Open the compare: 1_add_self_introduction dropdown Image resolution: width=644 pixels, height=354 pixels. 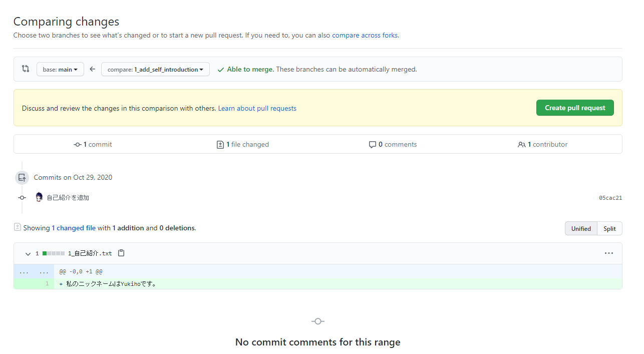155,70
